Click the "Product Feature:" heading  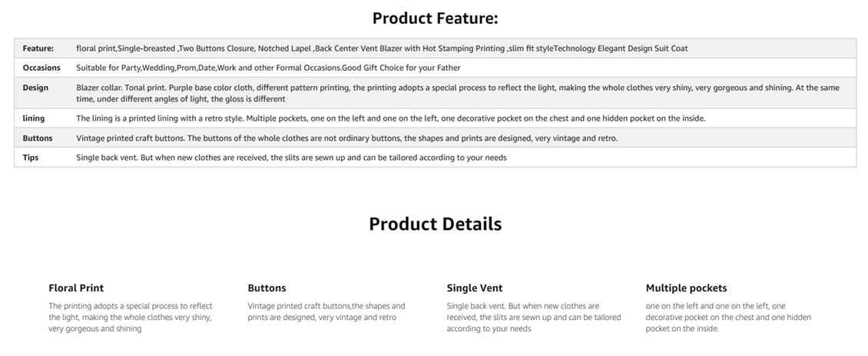[435, 18]
